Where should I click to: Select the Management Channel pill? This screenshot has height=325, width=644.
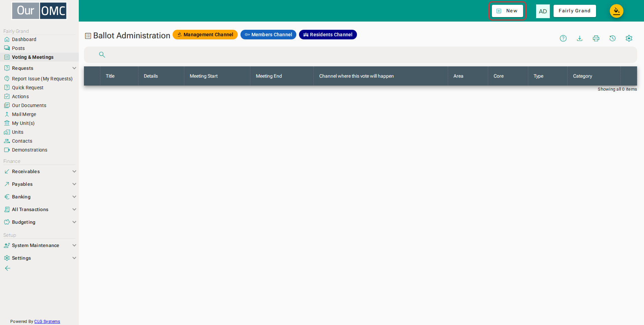pyautogui.click(x=205, y=35)
